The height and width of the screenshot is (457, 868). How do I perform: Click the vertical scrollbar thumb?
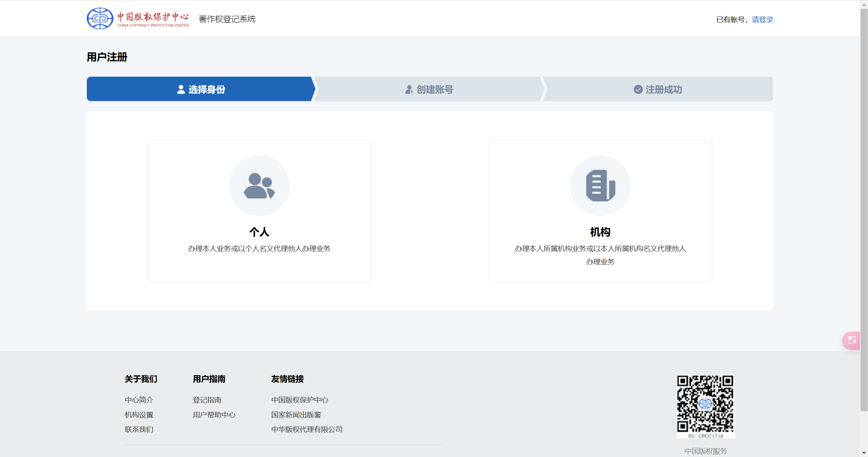(864, 210)
